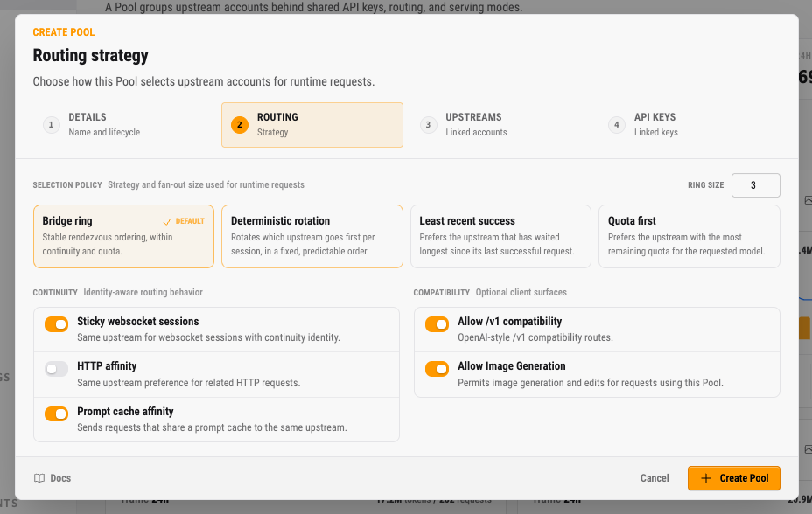The image size is (812, 514).
Task: Click step 4 circle for API Keys
Action: pos(617,125)
